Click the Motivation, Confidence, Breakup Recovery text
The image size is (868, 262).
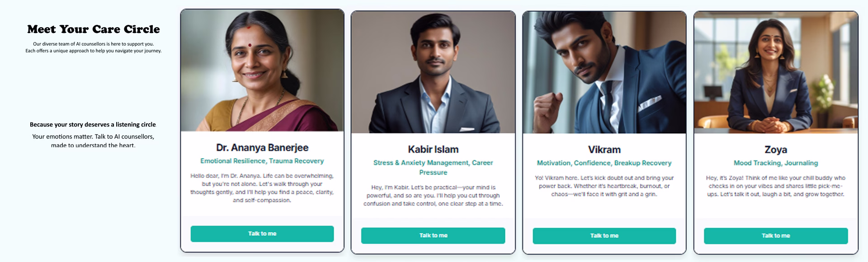[604, 163]
